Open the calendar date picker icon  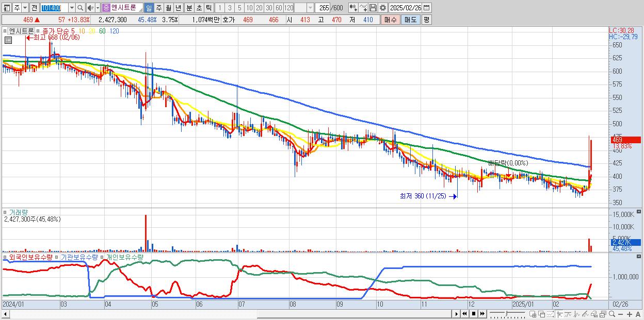coord(426,8)
